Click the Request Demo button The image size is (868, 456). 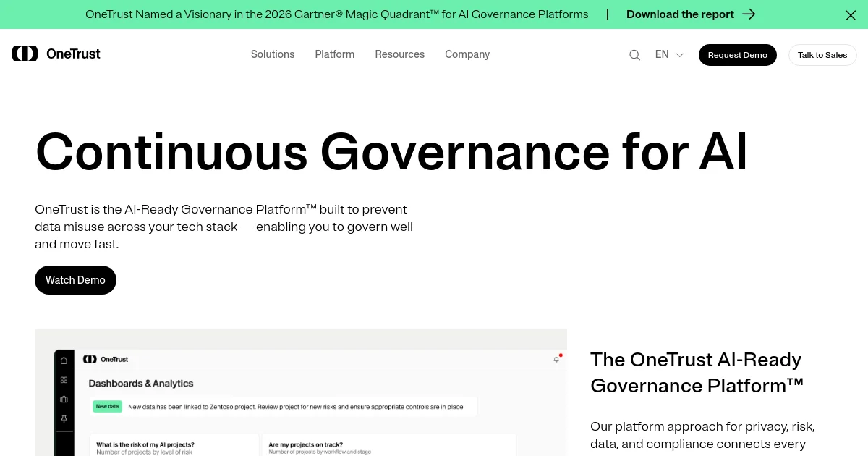click(x=738, y=55)
